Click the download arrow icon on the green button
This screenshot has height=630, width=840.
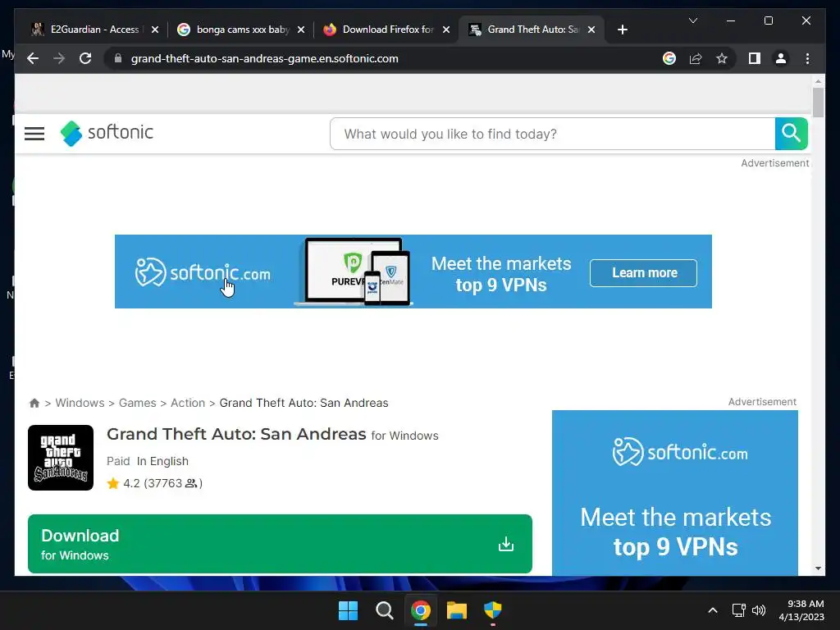point(505,545)
